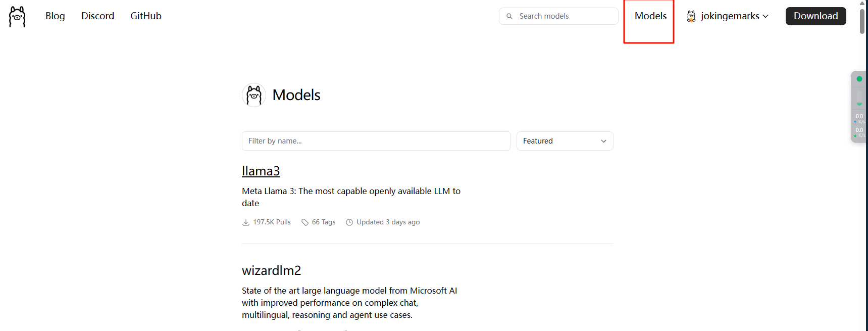868x331 pixels.
Task: Click the clock icon beside Updated 3 days ago
Action: 349,222
